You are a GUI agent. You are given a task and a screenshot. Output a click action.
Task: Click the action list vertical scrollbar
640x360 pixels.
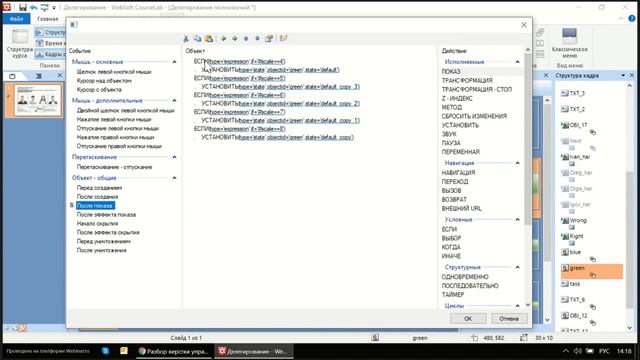528,139
